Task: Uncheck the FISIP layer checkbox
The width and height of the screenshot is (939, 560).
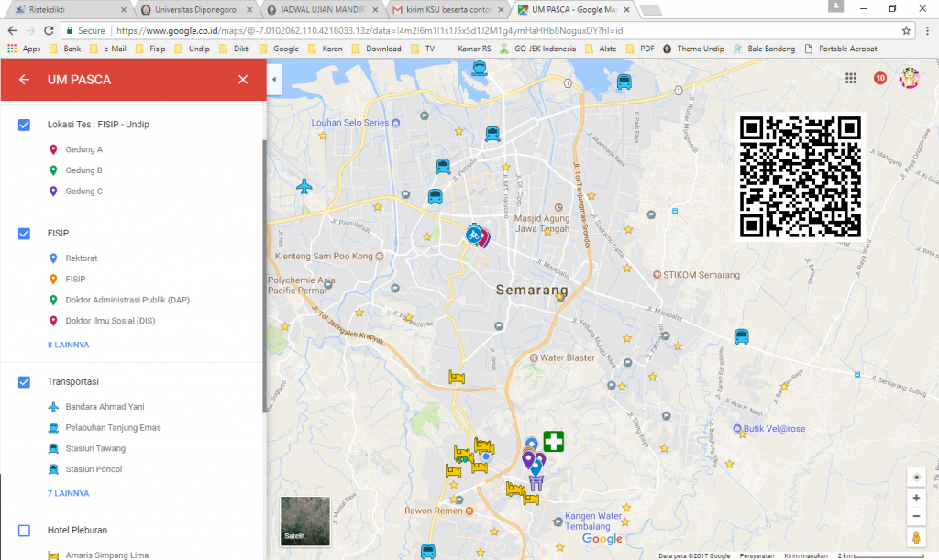Action: [x=25, y=234]
